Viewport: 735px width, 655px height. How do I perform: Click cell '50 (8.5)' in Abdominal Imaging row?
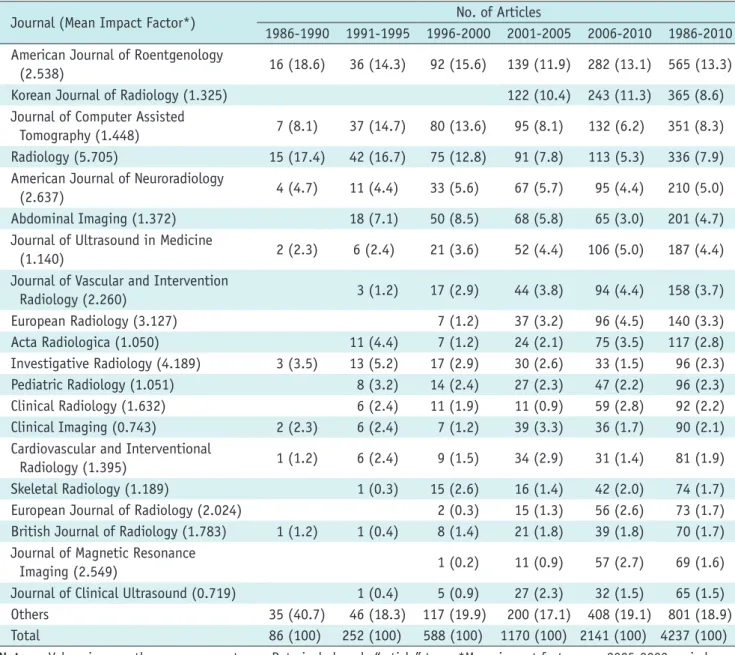coord(454,219)
